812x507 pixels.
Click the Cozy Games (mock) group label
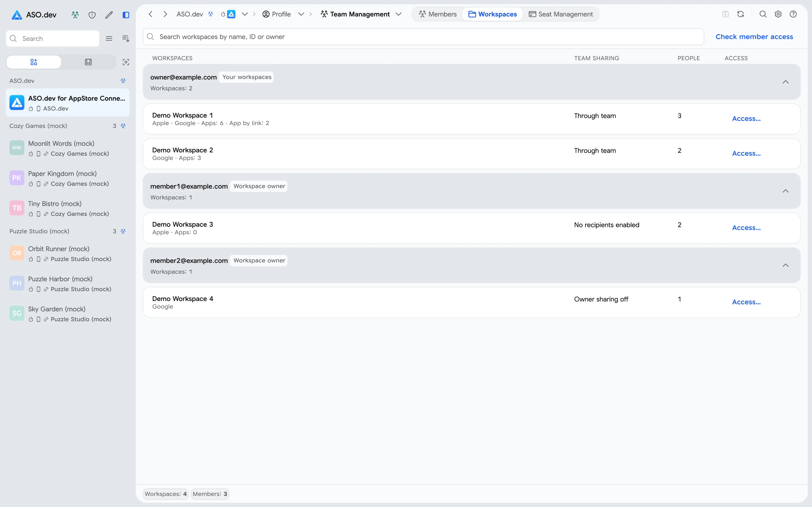[38, 126]
